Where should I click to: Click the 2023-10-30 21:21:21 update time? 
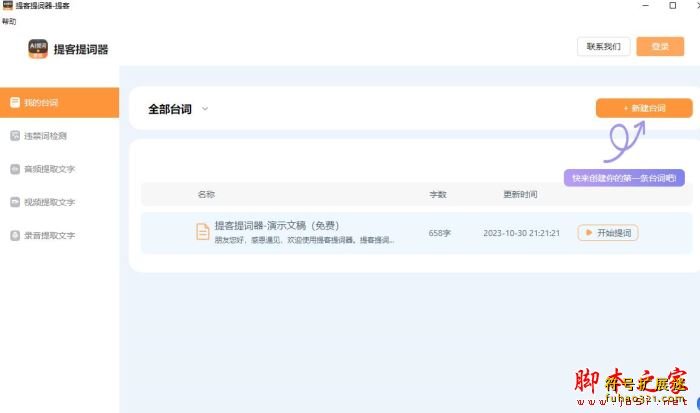tap(521, 233)
